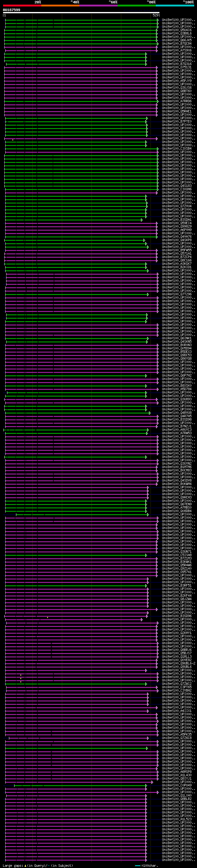Select the UniRef100_B2KID1 label
Image resolution: width=197 pixels, height=868 pixels.
coord(177,267)
